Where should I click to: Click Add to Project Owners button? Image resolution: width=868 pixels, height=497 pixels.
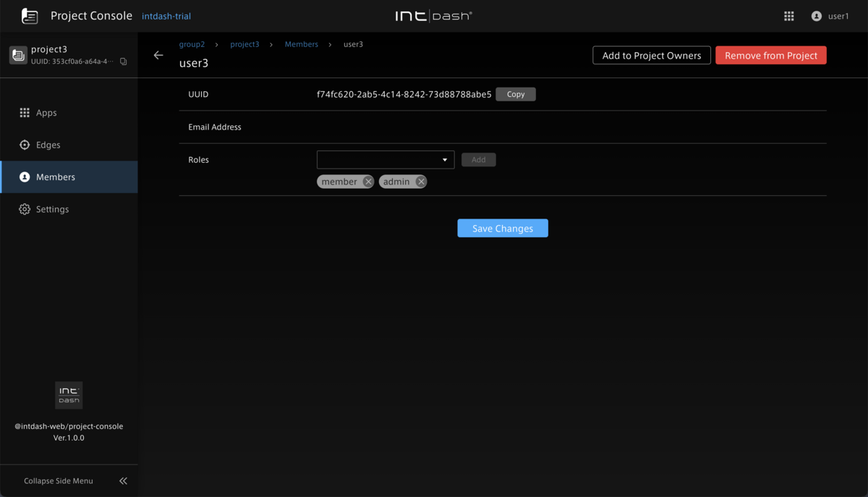pyautogui.click(x=652, y=55)
